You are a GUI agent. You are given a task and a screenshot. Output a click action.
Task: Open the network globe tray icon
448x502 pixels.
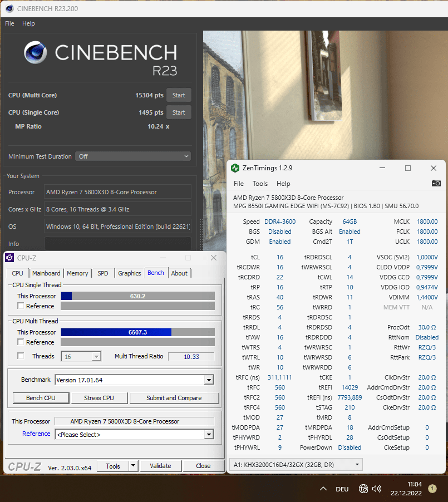[363, 489]
